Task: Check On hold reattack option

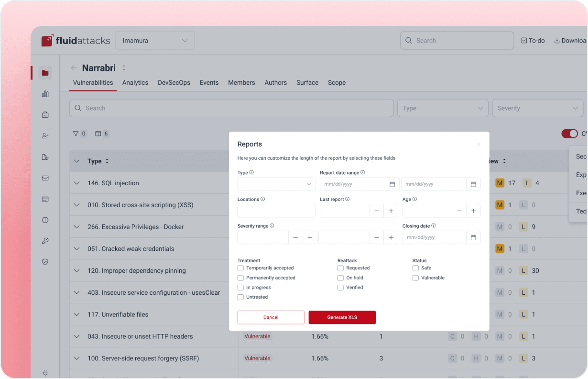Action: [x=340, y=278]
